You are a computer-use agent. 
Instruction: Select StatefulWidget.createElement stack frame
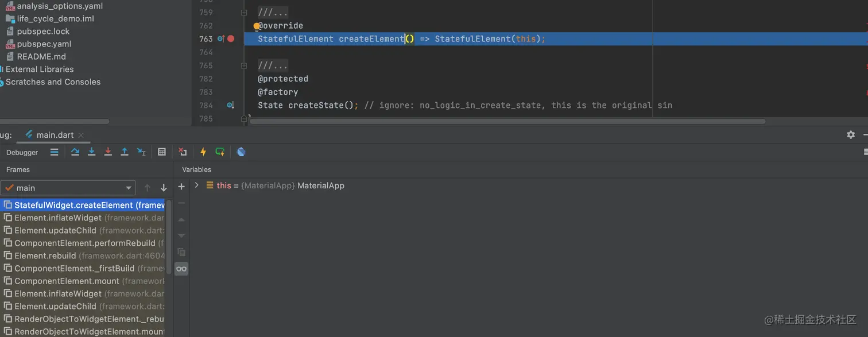[83, 205]
